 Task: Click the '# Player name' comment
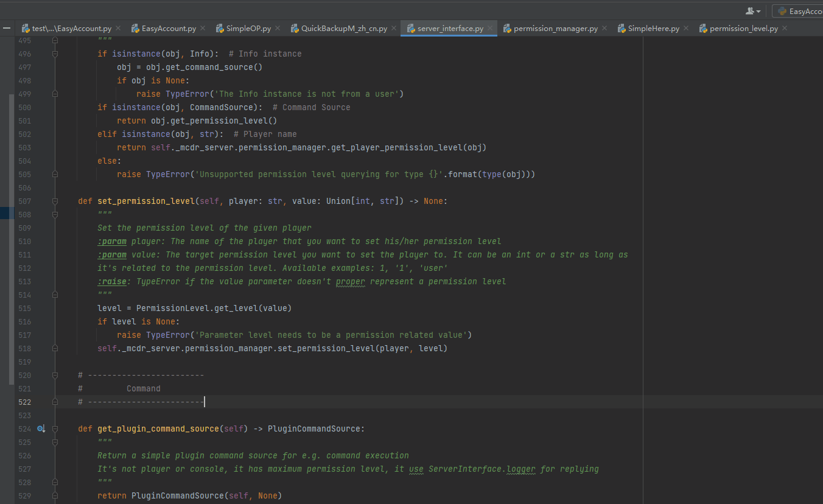point(265,134)
